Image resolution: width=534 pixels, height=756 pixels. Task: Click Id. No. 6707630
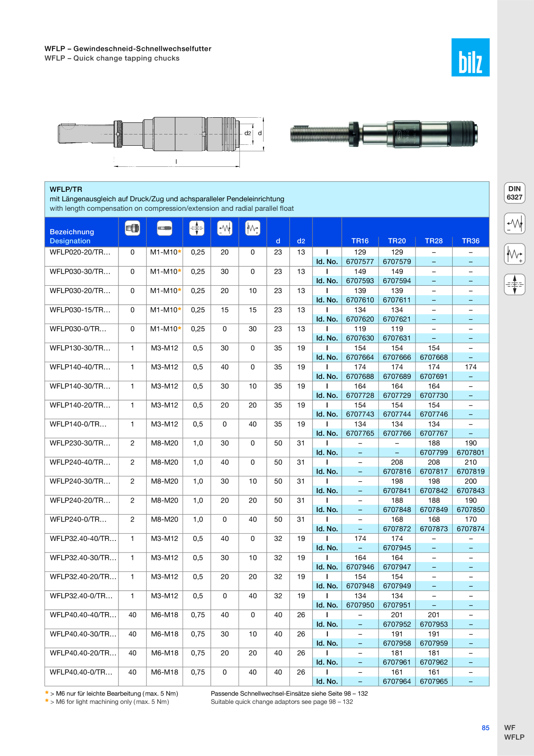coord(360,338)
